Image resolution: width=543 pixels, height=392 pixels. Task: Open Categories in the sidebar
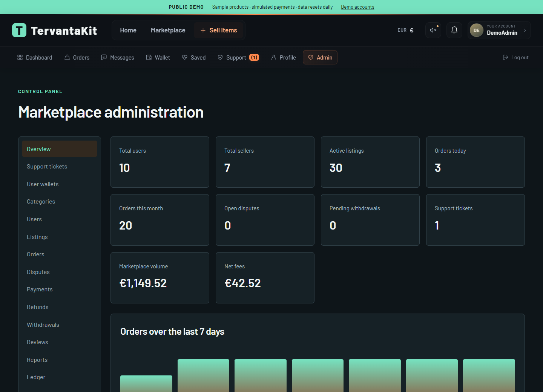(60, 202)
